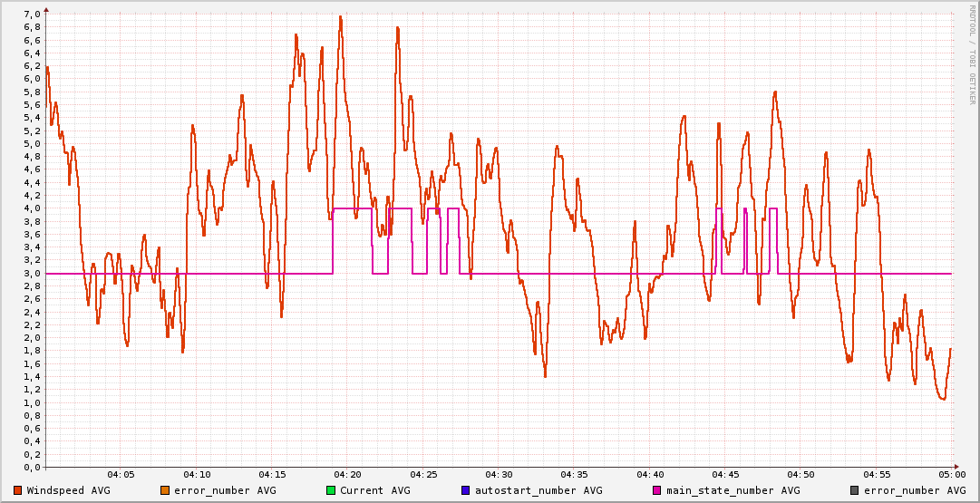Click the magenta main_state_number AVG legend swatch
The height and width of the screenshot is (503, 980).
[x=656, y=490]
